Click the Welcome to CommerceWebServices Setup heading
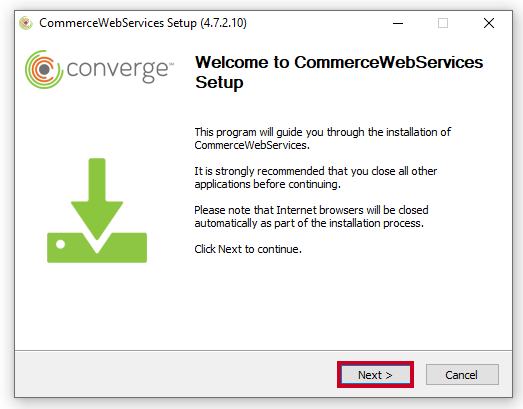This screenshot has width=523, height=409. pos(339,72)
